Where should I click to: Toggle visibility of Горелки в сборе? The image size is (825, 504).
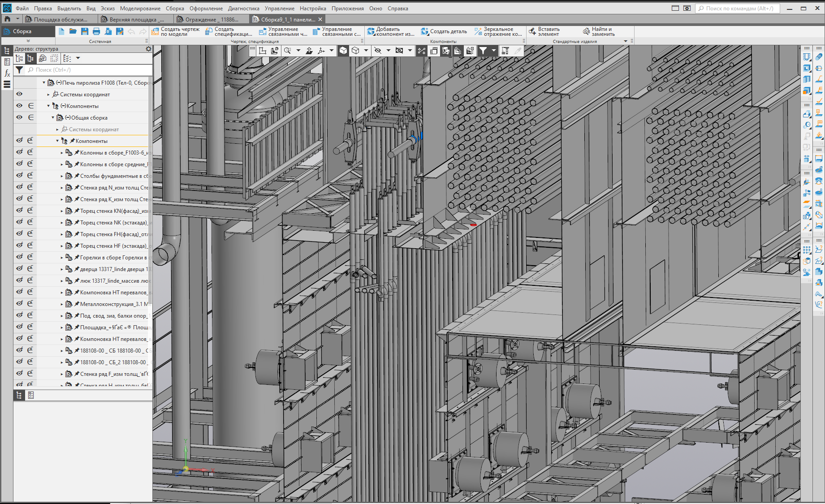click(19, 257)
